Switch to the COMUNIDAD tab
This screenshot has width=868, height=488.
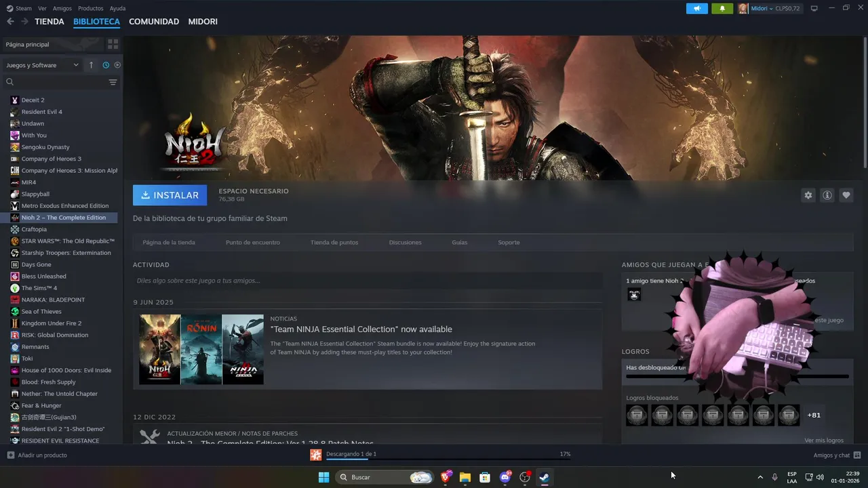click(x=154, y=22)
